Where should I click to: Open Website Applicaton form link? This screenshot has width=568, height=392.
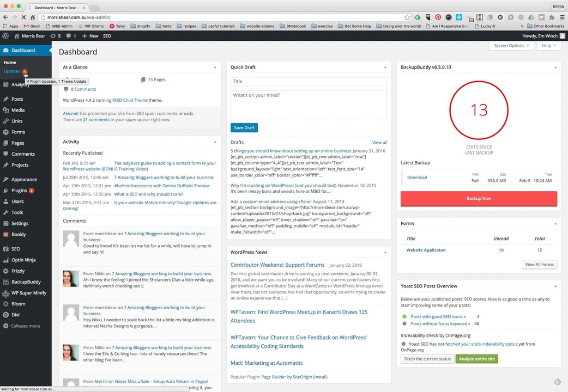426,250
